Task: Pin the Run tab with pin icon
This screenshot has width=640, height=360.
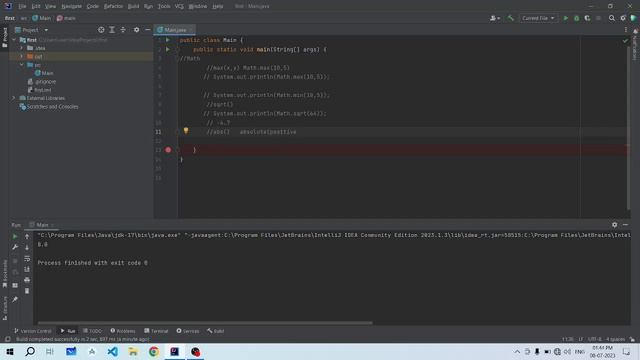Action: 15,300
